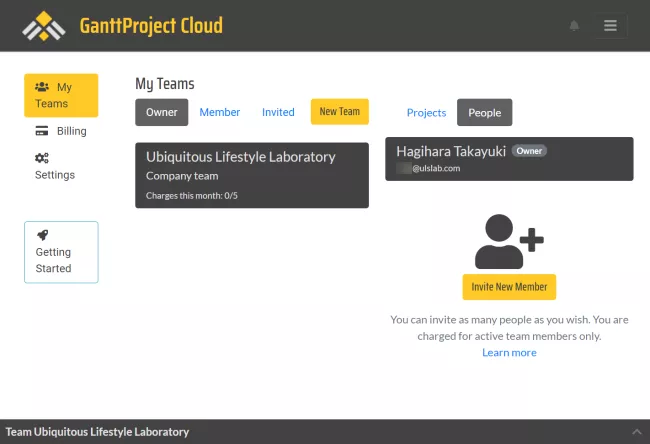Click the Settings gears icon
650x444 pixels.
pos(42,158)
